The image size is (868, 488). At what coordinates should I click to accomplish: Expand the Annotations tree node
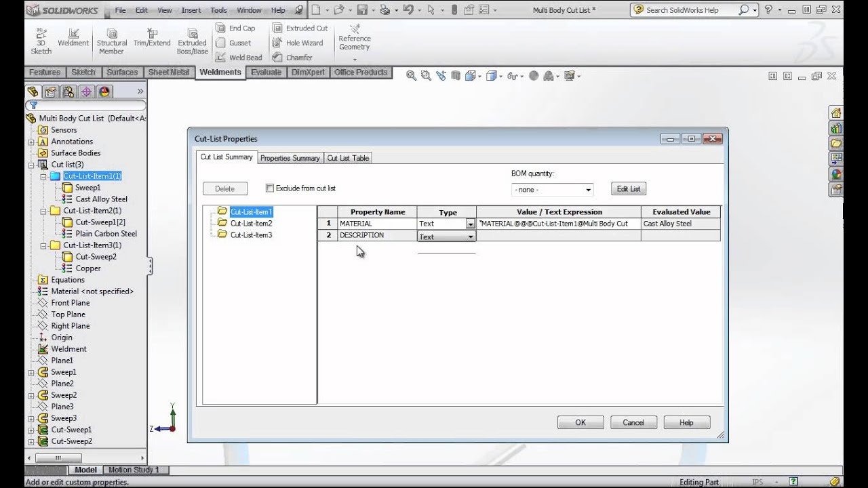coord(31,142)
